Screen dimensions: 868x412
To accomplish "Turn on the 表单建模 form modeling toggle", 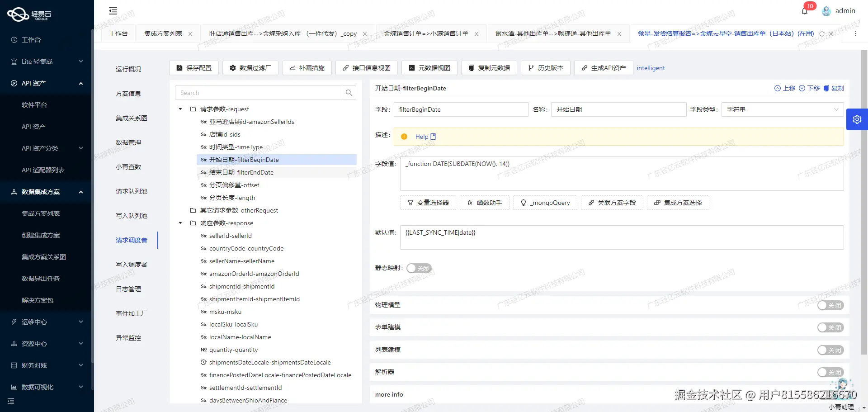I will click(830, 327).
